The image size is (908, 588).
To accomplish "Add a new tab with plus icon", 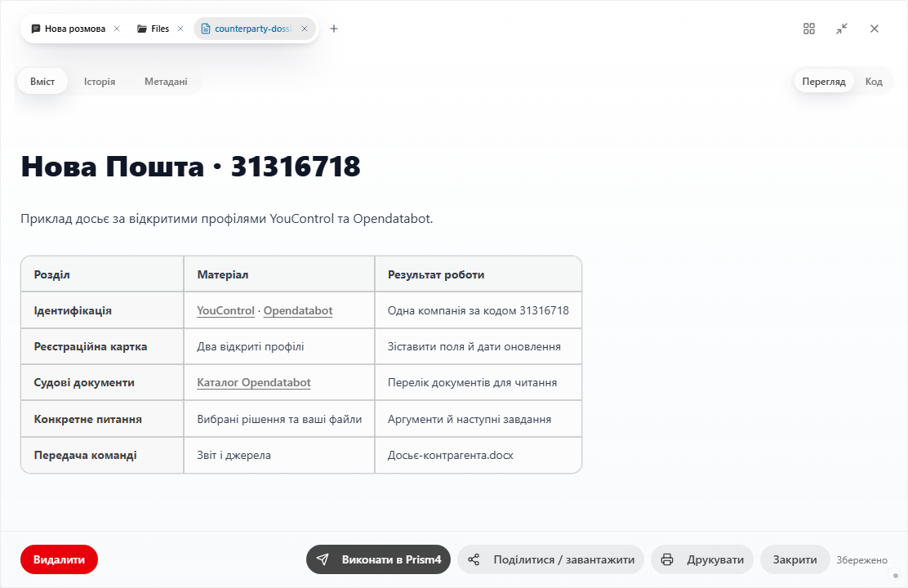I will coord(333,29).
